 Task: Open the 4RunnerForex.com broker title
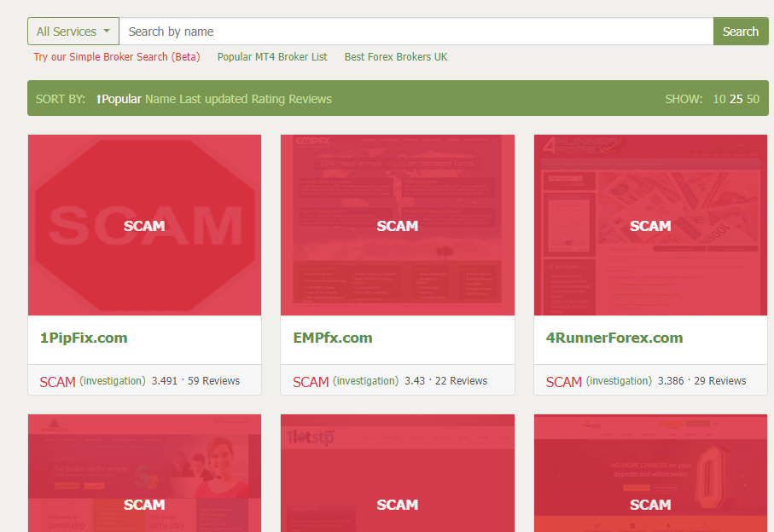614,338
